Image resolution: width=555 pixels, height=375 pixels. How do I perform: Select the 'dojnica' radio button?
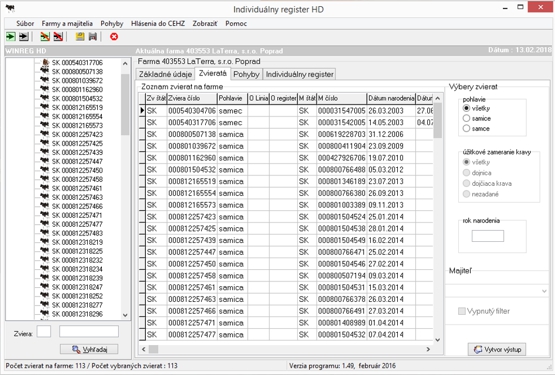pyautogui.click(x=467, y=173)
